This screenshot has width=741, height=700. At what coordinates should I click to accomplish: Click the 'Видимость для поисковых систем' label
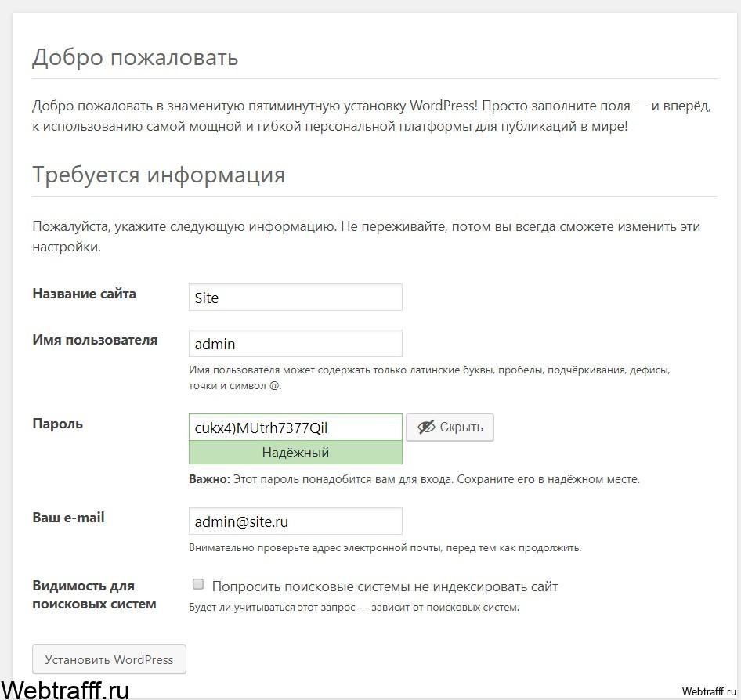coord(94,594)
